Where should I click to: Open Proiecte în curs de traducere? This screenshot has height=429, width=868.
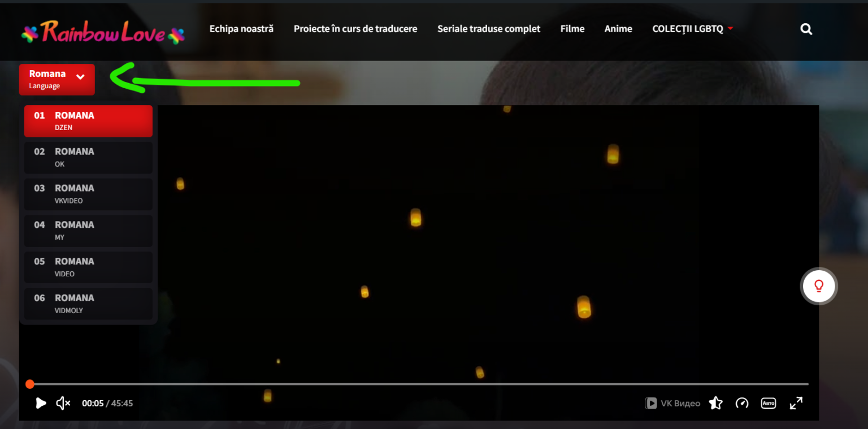pos(355,29)
